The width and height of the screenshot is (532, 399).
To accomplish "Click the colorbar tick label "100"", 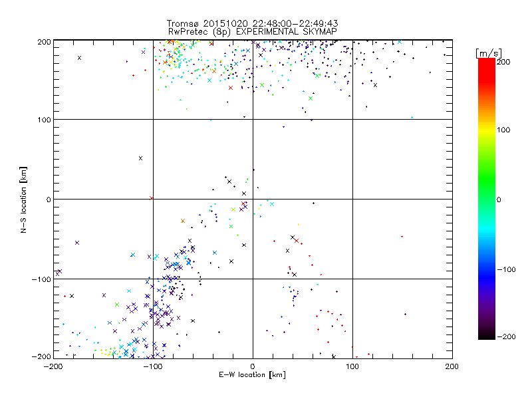I will coord(503,130).
